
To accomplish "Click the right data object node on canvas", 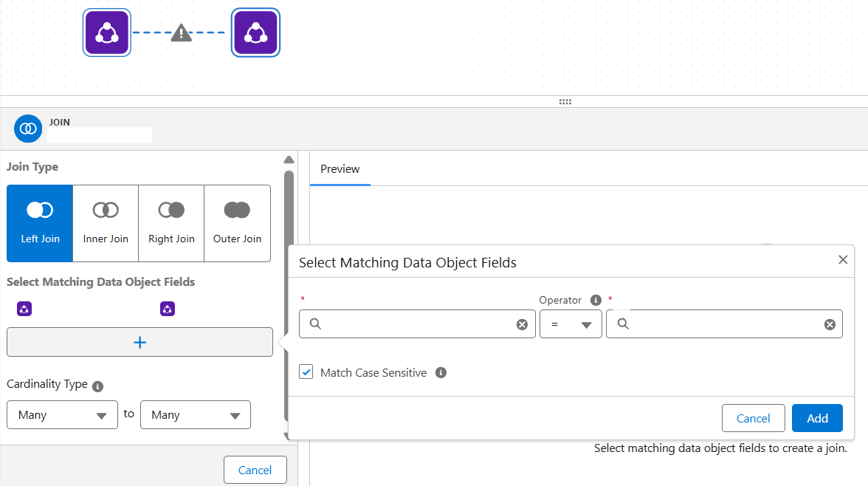I will point(255,32).
